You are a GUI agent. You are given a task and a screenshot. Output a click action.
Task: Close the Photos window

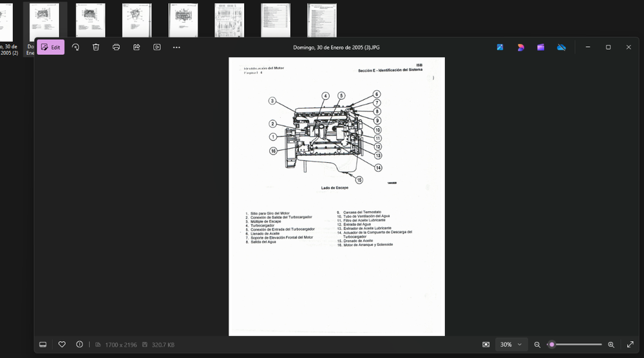click(x=629, y=47)
